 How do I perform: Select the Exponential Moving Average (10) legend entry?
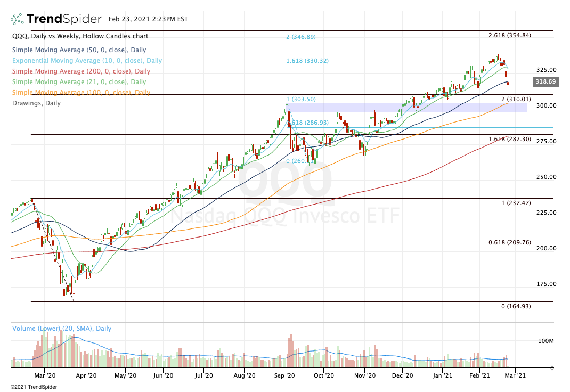coord(87,60)
